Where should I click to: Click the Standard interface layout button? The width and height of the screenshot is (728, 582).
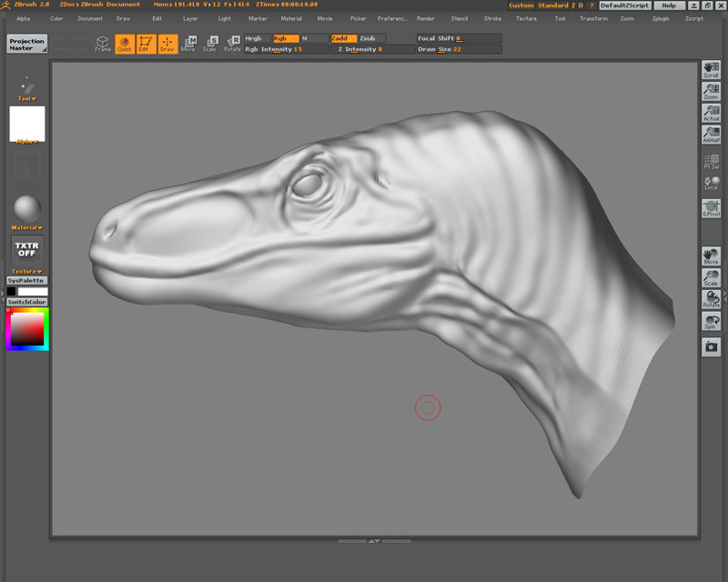click(553, 5)
